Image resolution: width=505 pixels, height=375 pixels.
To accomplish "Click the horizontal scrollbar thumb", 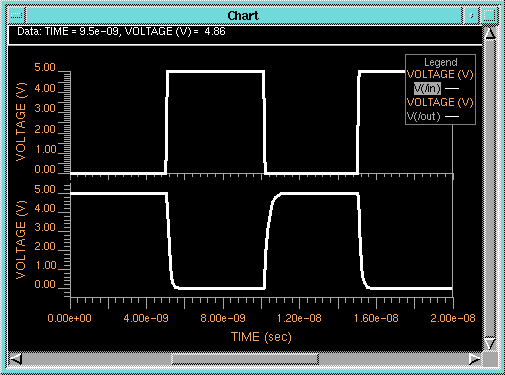I will [x=245, y=359].
